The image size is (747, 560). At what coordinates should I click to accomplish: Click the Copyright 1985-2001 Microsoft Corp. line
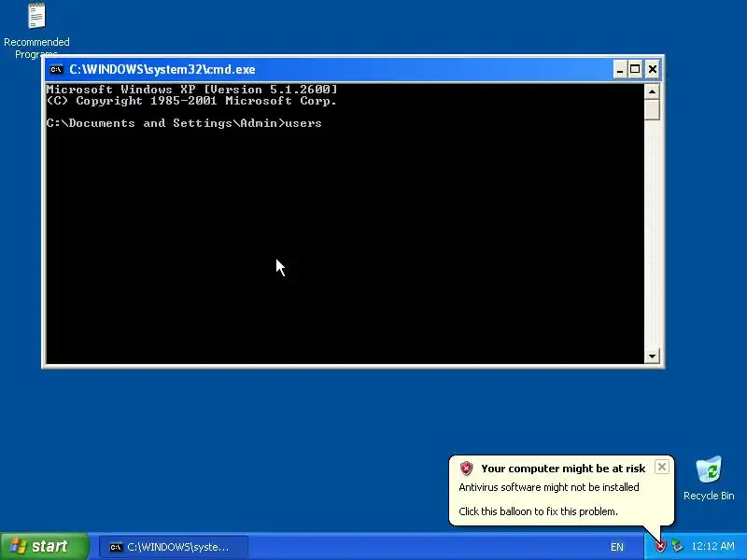click(191, 101)
